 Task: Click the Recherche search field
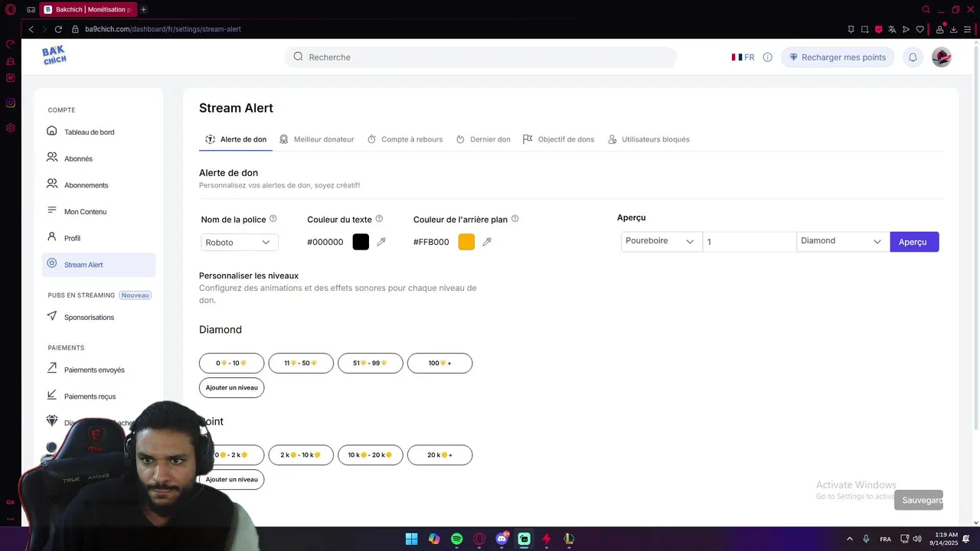481,57
